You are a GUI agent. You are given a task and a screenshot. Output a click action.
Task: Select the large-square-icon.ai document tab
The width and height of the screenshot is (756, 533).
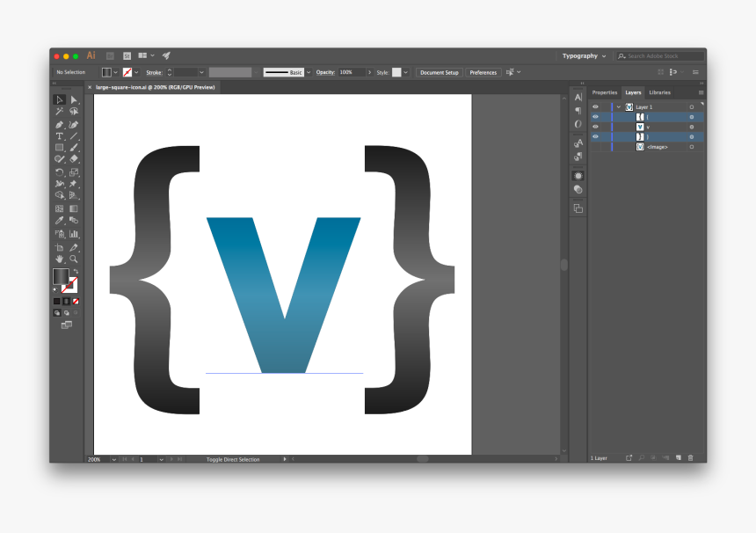(155, 87)
